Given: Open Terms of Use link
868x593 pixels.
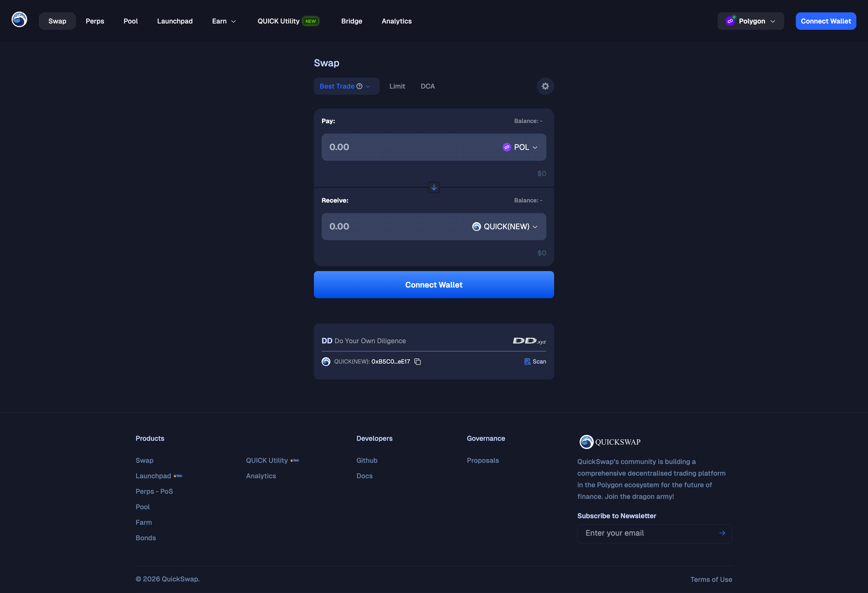Looking at the screenshot, I should click(711, 579).
